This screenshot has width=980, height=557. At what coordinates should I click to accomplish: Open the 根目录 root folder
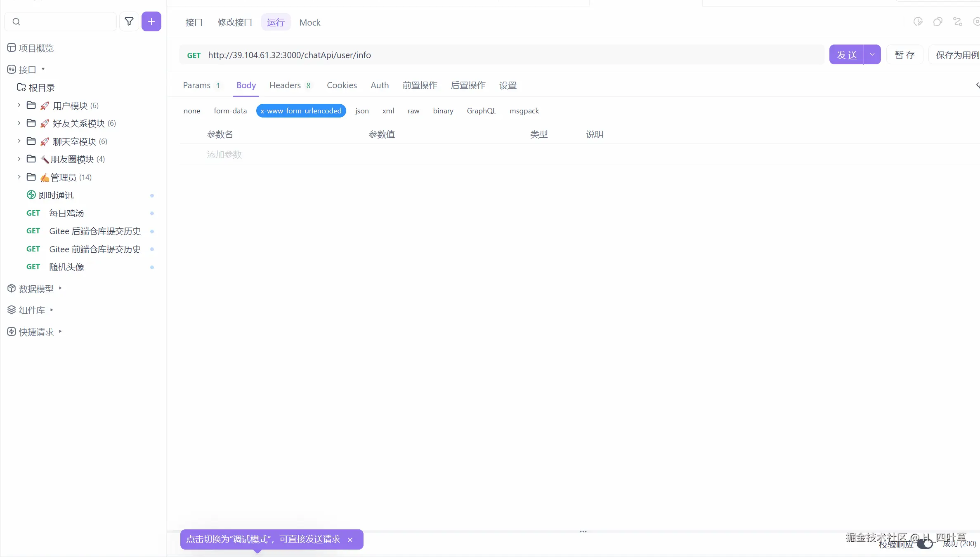(x=42, y=88)
